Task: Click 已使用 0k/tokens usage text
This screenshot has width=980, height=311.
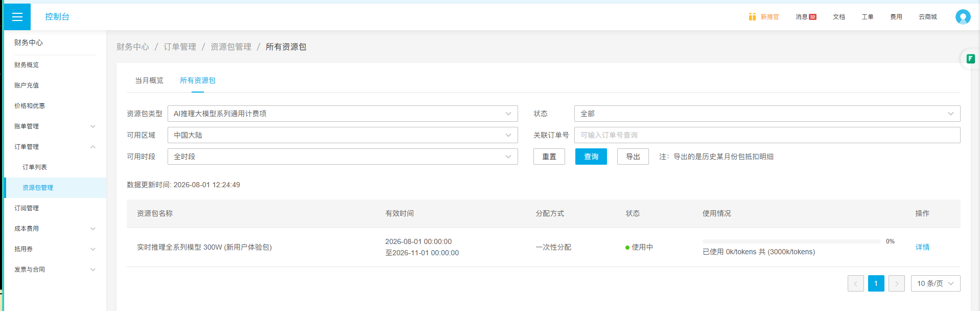Action: click(x=759, y=252)
